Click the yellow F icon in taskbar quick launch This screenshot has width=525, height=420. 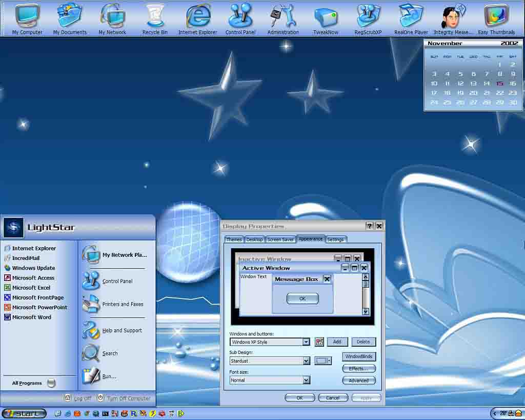pyautogui.click(x=153, y=414)
